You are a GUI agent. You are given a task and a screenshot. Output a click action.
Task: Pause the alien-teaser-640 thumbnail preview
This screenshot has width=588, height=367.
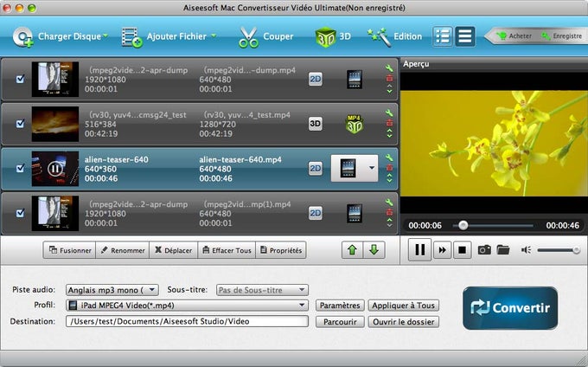(55, 169)
